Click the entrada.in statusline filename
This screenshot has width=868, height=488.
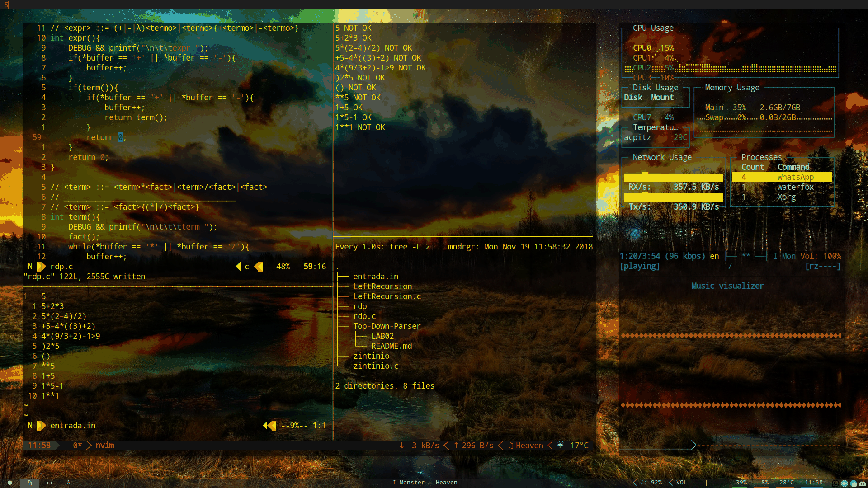73,426
